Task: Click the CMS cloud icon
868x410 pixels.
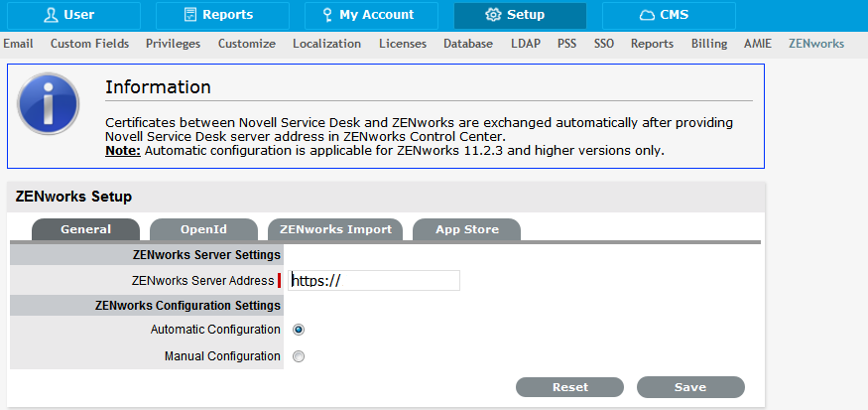Action: tap(647, 15)
